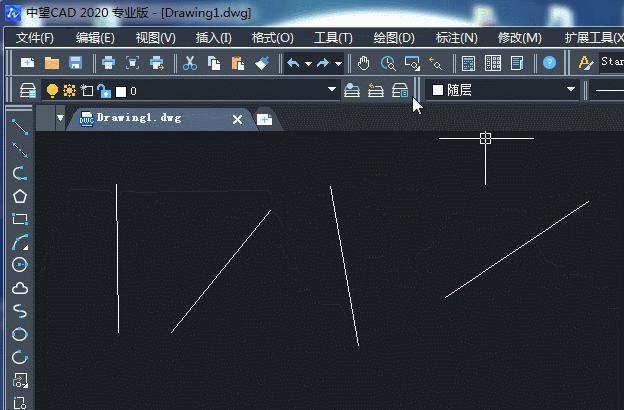Open the Properties palette
Viewport: 624px width, 410px height.
point(517,63)
